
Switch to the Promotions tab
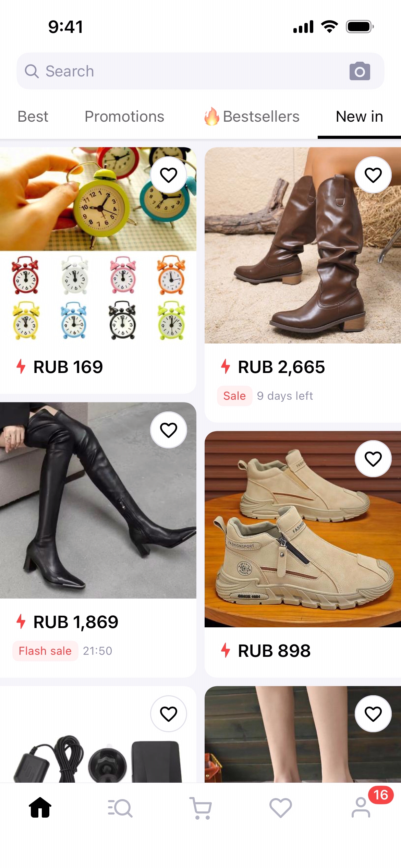(x=124, y=117)
